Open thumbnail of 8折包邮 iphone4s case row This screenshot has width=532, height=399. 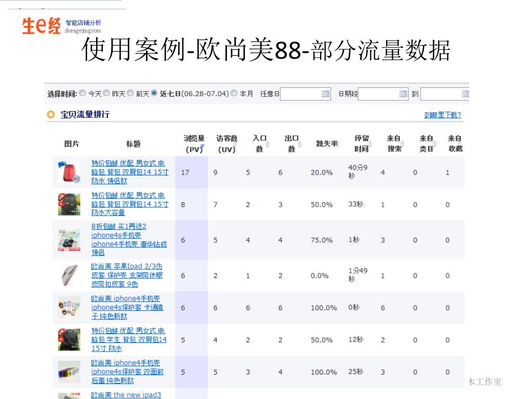pyautogui.click(x=69, y=240)
